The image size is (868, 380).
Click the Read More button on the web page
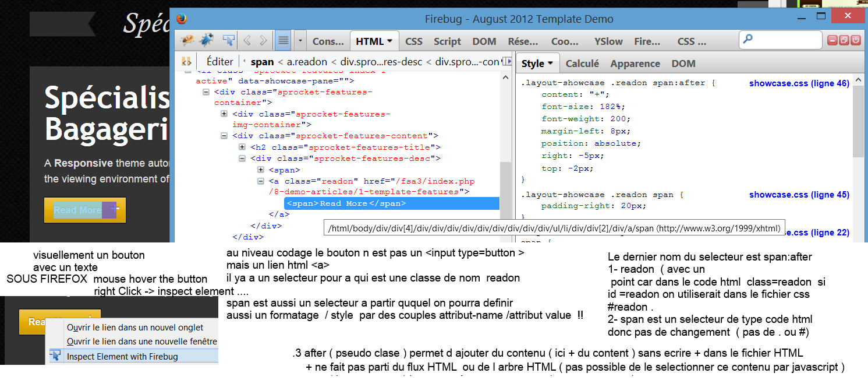85,210
